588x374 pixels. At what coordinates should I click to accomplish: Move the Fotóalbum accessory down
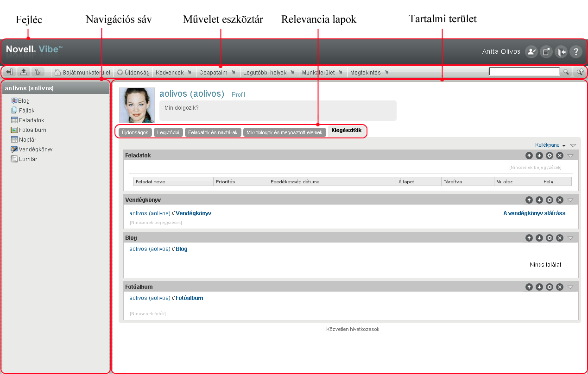(x=539, y=287)
